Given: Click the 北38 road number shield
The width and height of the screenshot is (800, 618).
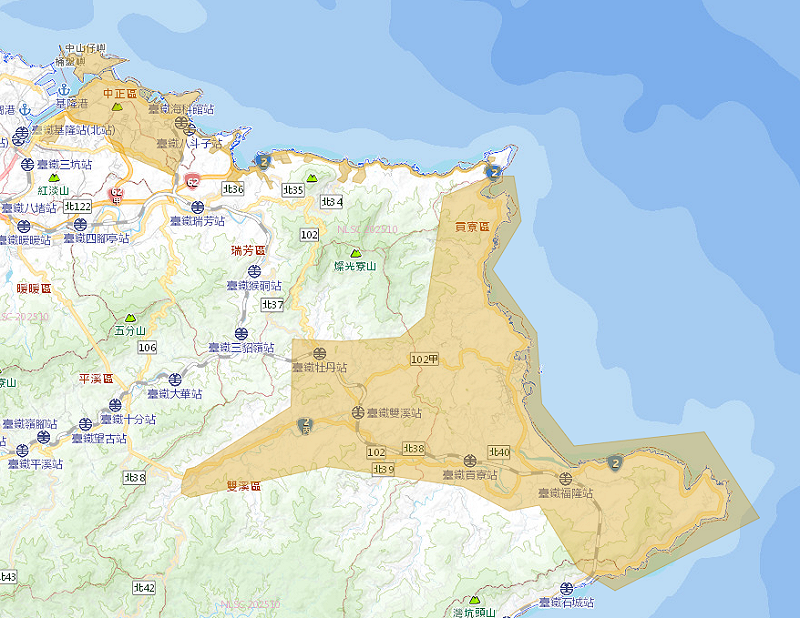Looking at the screenshot, I should pos(414,448).
